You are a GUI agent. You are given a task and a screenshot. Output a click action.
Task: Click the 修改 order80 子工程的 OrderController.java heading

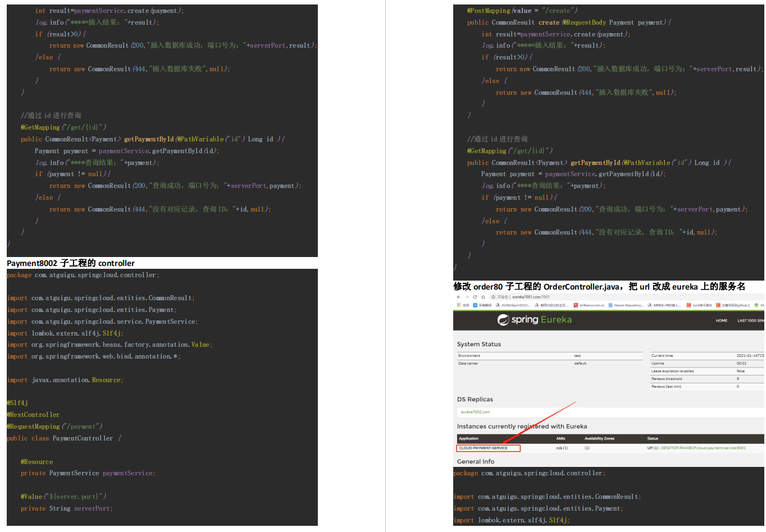[537, 286]
